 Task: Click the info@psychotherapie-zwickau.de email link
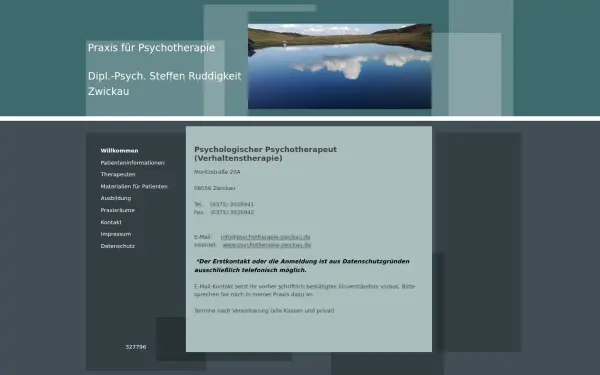[x=265, y=237]
